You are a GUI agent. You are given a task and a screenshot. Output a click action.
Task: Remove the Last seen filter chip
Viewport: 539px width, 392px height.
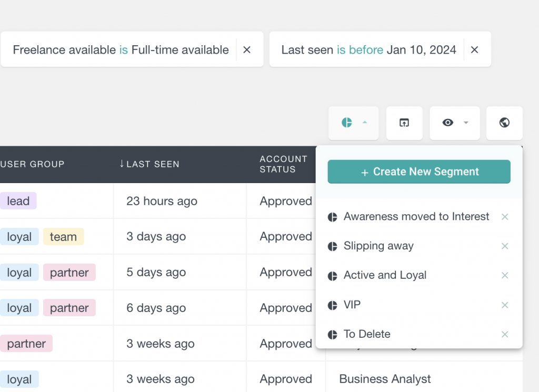[x=474, y=49]
